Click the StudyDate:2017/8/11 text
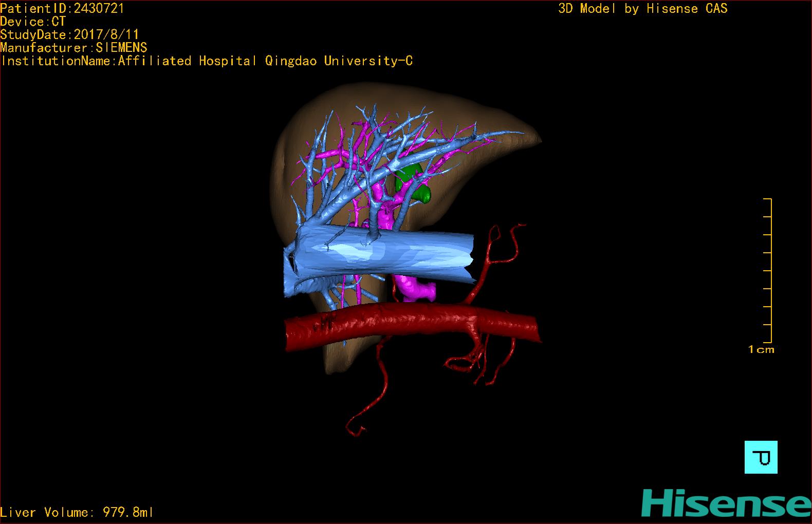This screenshot has width=812, height=524. 69,35
